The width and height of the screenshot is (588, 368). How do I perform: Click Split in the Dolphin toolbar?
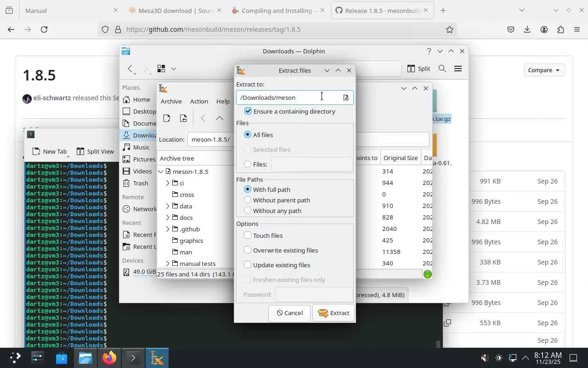coord(418,69)
